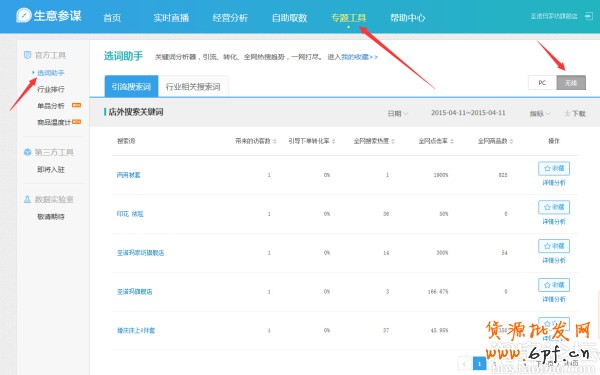Image resolution: width=600 pixels, height=375 pixels.
Task: Open the 指标 dropdown
Action: pyautogui.click(x=540, y=113)
